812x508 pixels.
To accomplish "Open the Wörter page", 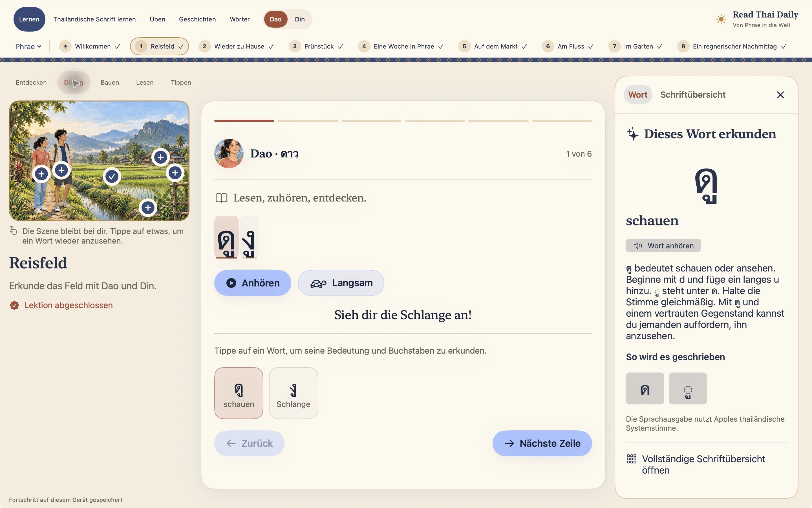I will pos(240,19).
